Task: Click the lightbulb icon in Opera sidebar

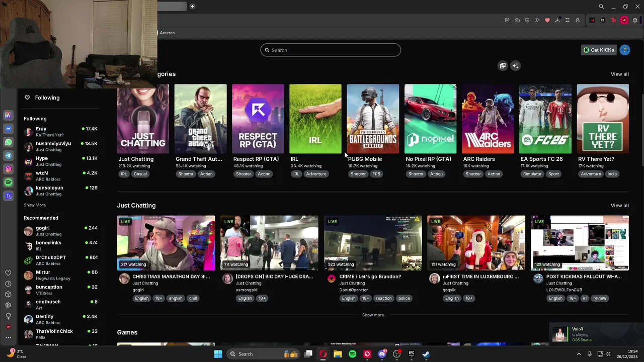Action: (8, 316)
